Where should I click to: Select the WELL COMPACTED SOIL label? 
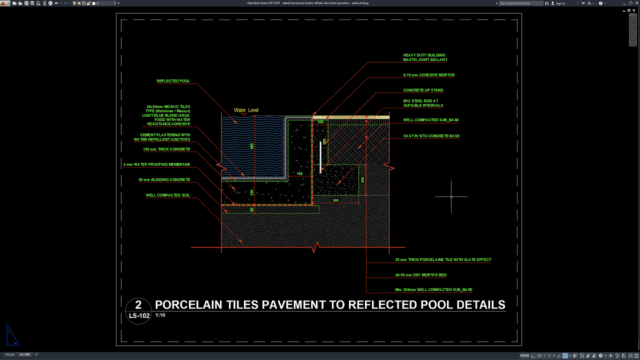tap(168, 195)
